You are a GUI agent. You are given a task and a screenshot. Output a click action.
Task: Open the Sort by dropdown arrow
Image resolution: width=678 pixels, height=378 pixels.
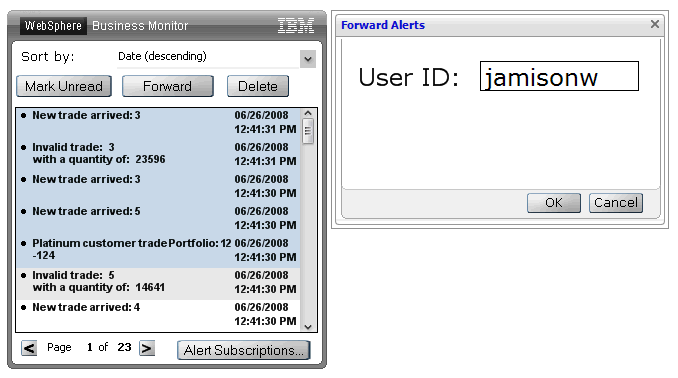pyautogui.click(x=308, y=59)
